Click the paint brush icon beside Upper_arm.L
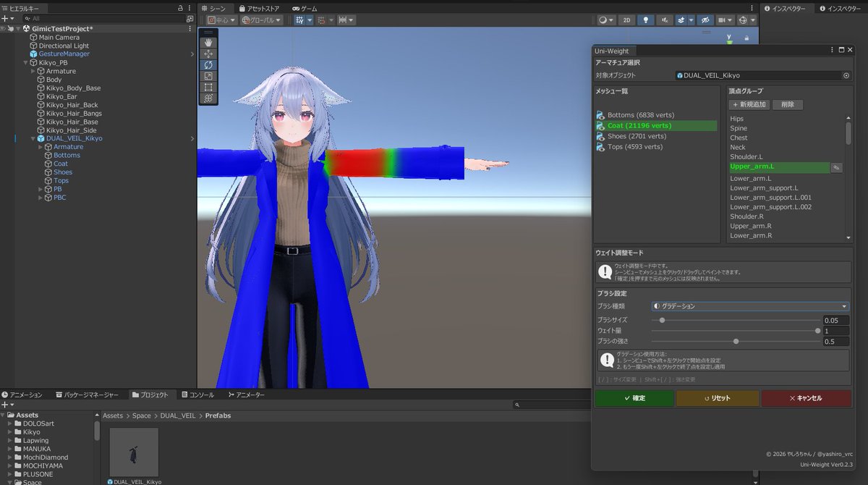The image size is (868, 485). point(836,166)
